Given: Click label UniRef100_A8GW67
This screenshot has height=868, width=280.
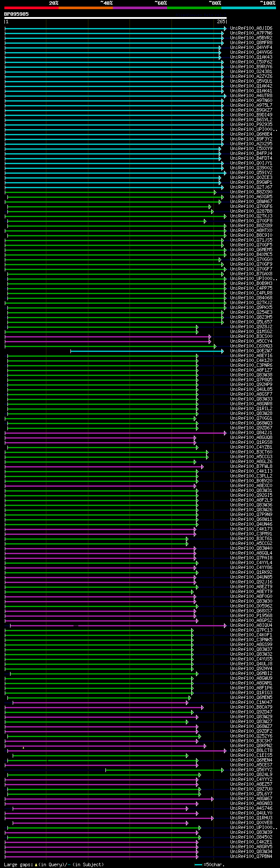Looking at the screenshot, I should [251, 799].
